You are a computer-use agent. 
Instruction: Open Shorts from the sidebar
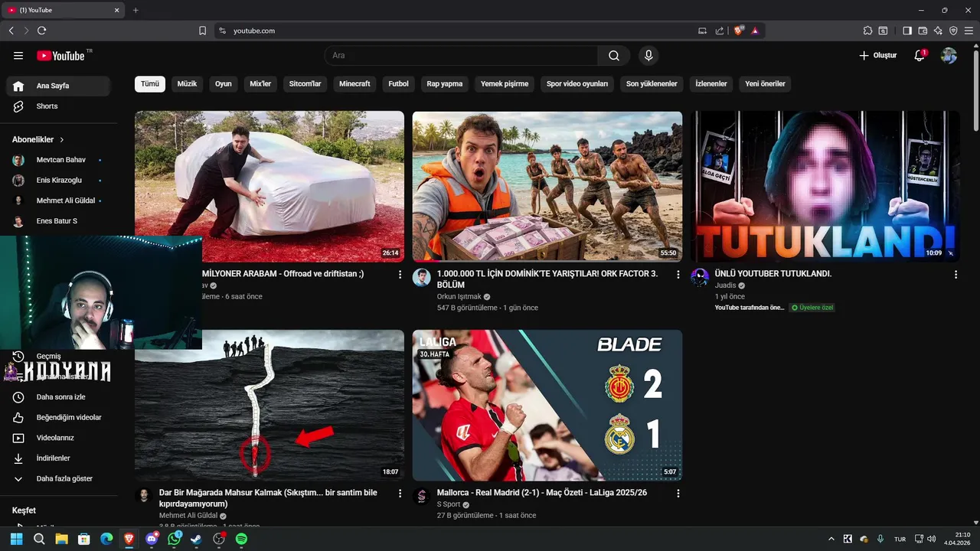point(57,106)
